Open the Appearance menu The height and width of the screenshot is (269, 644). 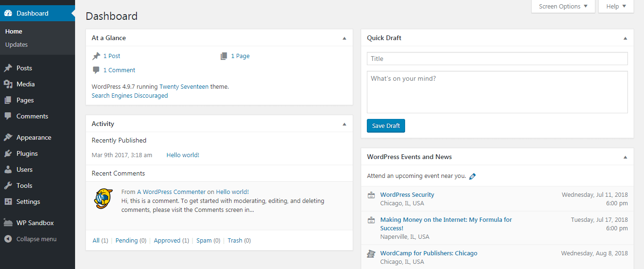37,137
